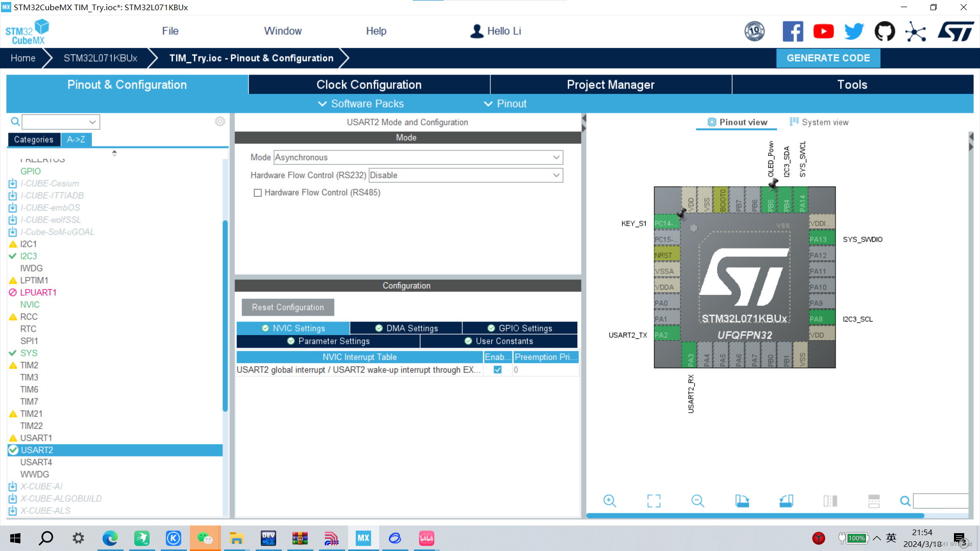Image resolution: width=980 pixels, height=551 pixels.
Task: Open the Facebook icon link
Action: tap(793, 31)
